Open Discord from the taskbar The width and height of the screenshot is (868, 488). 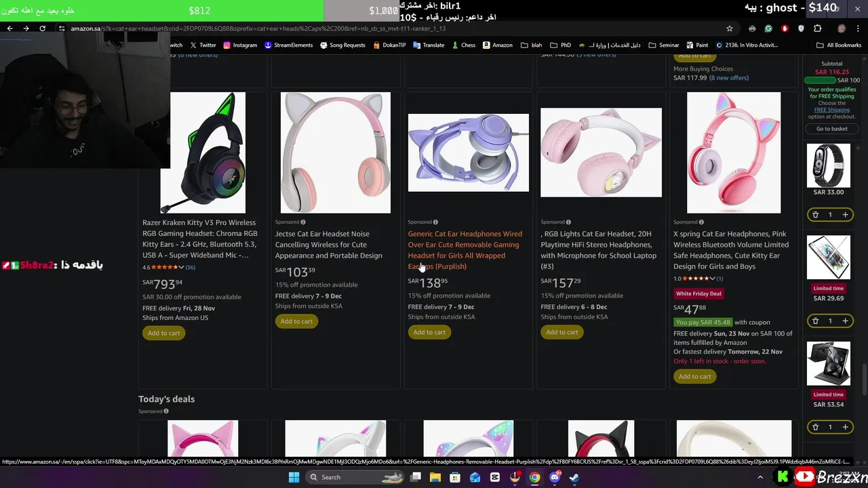(555, 477)
